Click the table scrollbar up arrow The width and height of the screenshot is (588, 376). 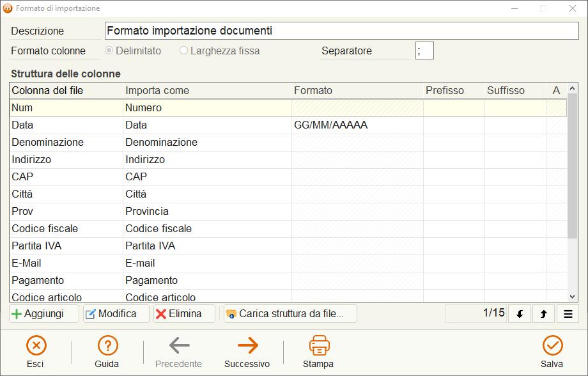pyautogui.click(x=572, y=88)
